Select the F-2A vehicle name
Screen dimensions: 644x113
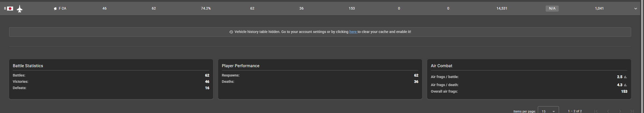(62, 8)
